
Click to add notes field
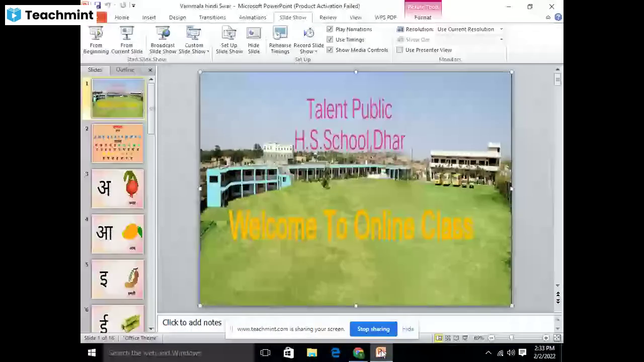point(192,323)
